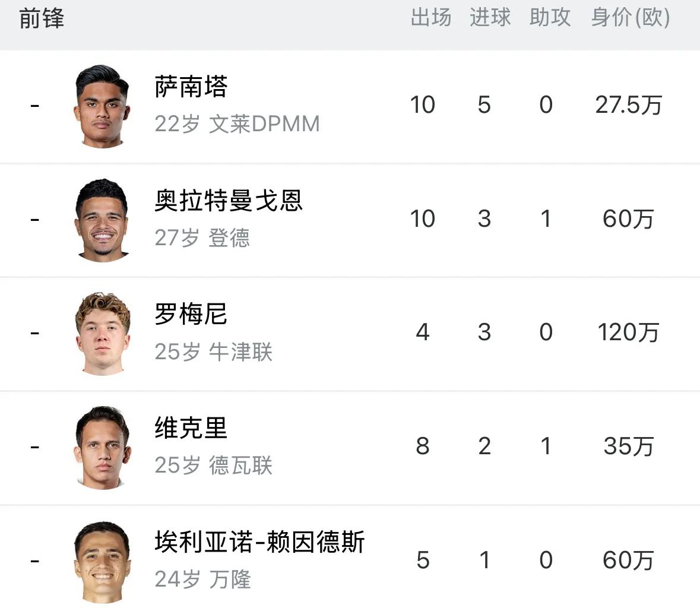Image resolution: width=700 pixels, height=608 pixels.
Task: Click the 前锋 section heading
Action: coord(42,19)
